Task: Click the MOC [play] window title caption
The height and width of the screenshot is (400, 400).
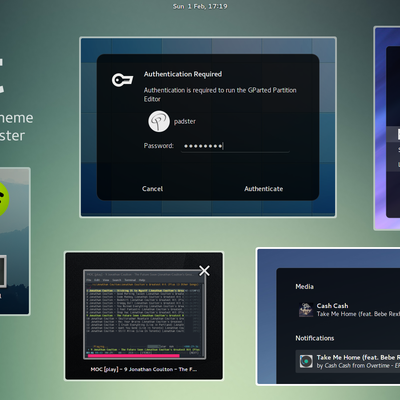Action: pos(144,369)
